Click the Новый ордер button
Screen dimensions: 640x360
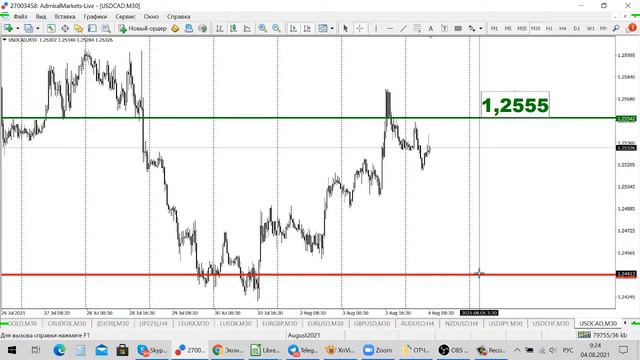pyautogui.click(x=143, y=28)
